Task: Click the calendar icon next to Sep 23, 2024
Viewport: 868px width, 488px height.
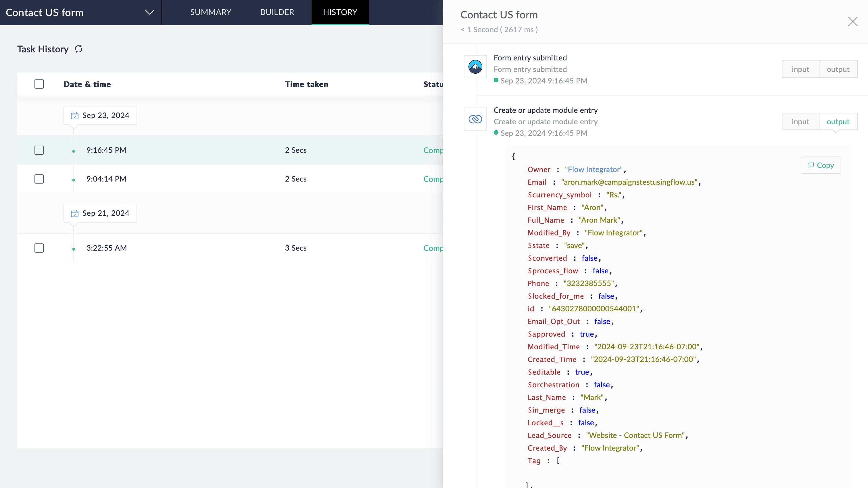Action: [x=74, y=116]
